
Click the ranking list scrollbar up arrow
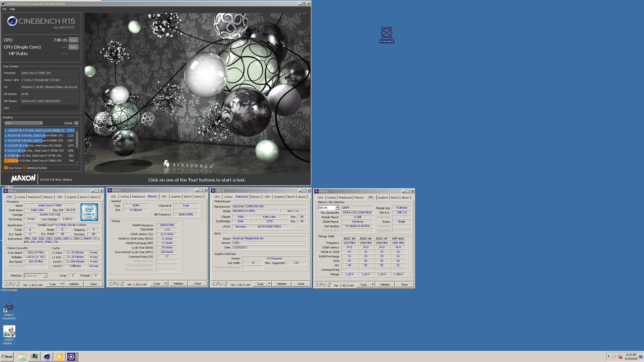pyautogui.click(x=77, y=130)
